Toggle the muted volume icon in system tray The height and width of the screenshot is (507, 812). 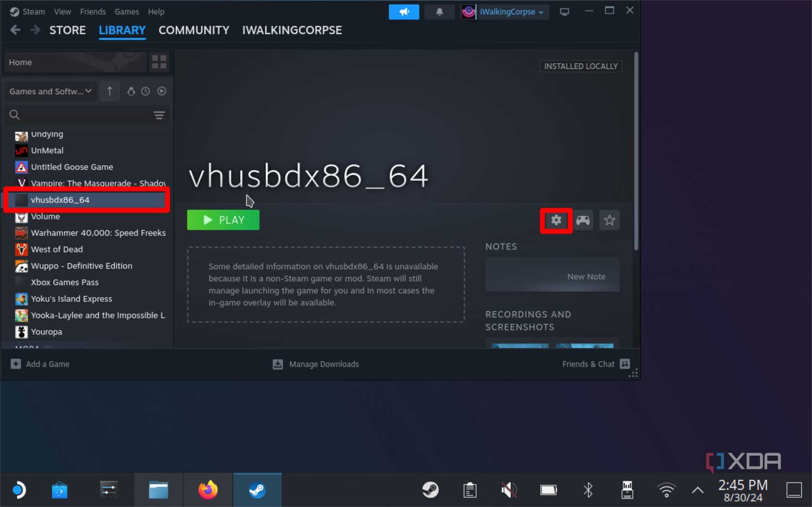(508, 489)
